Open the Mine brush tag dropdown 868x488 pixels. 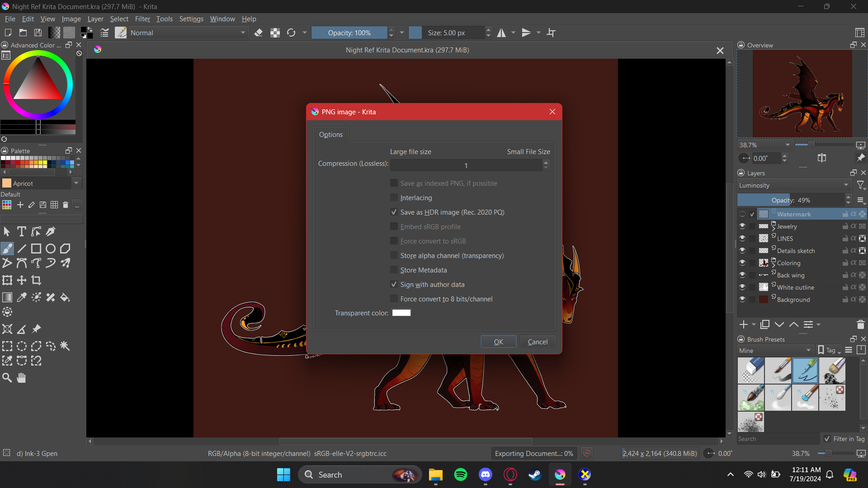[x=775, y=350]
